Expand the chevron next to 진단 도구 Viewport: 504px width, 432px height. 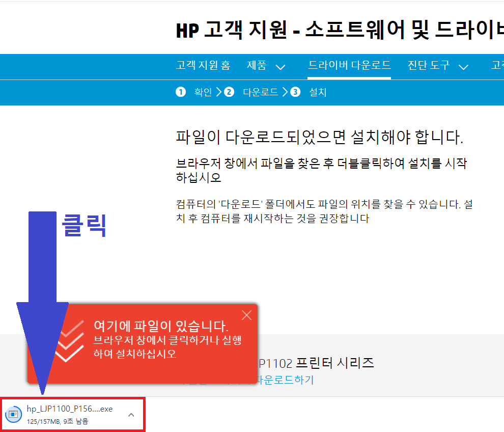click(463, 67)
